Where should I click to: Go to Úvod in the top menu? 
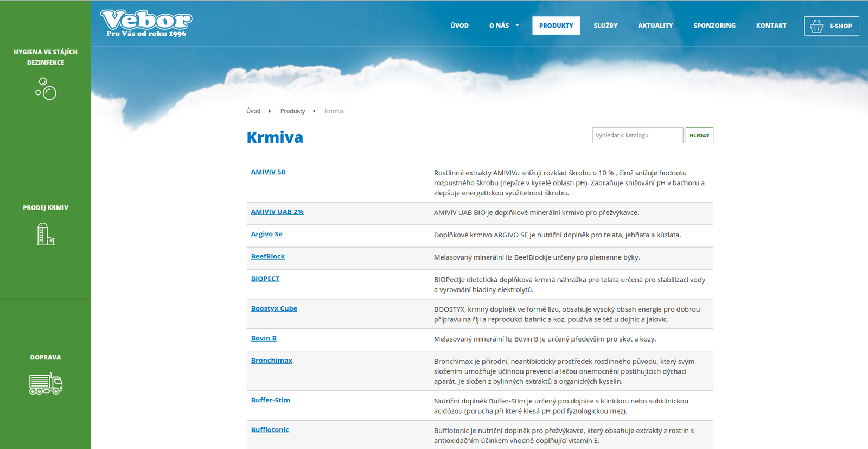pos(459,26)
